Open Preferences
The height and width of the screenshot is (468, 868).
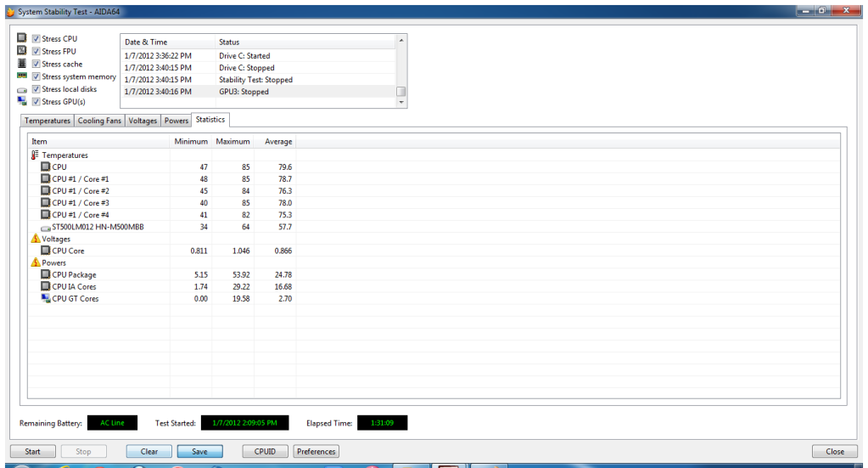(316, 451)
